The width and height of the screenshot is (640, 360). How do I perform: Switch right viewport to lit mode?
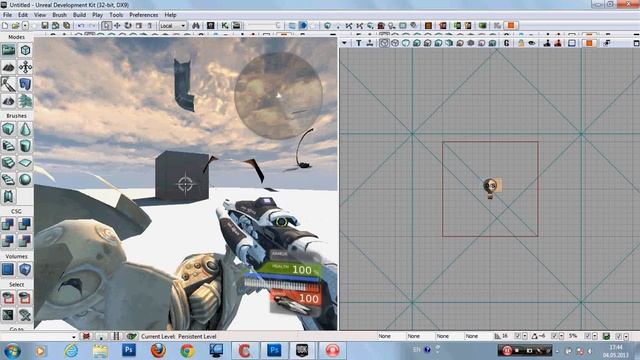[x=417, y=43]
